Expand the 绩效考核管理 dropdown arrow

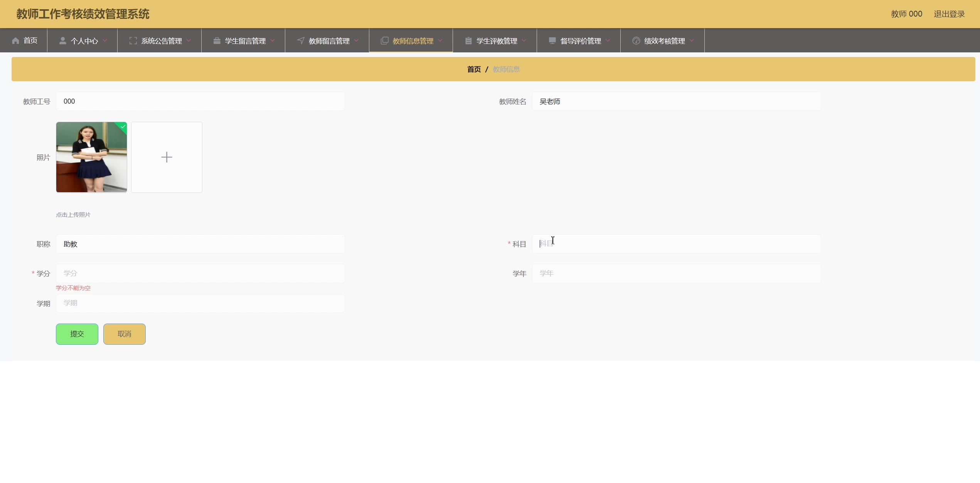click(x=692, y=40)
